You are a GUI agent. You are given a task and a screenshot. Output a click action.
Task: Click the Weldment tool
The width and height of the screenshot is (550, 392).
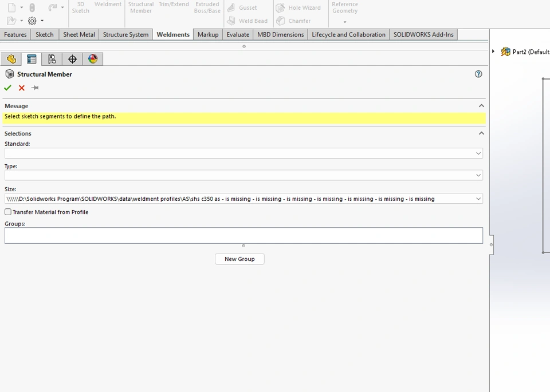[108, 4]
